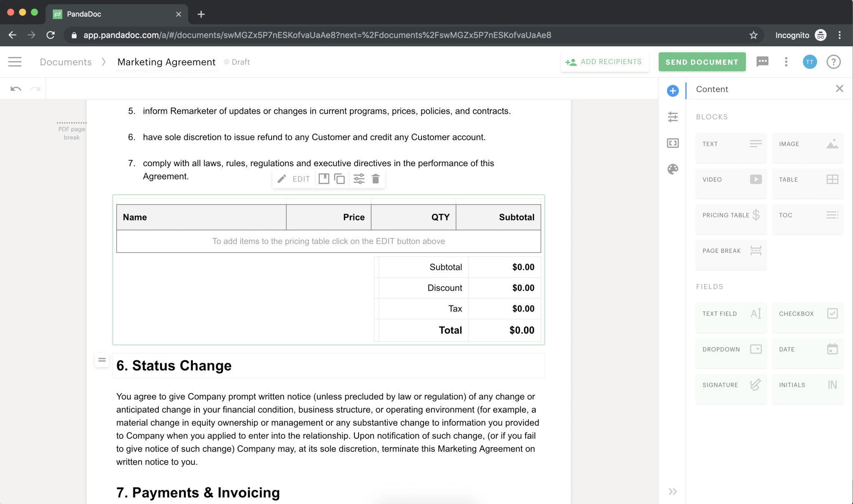This screenshot has height=504, width=853.
Task: Click the Send Document button
Action: point(702,62)
